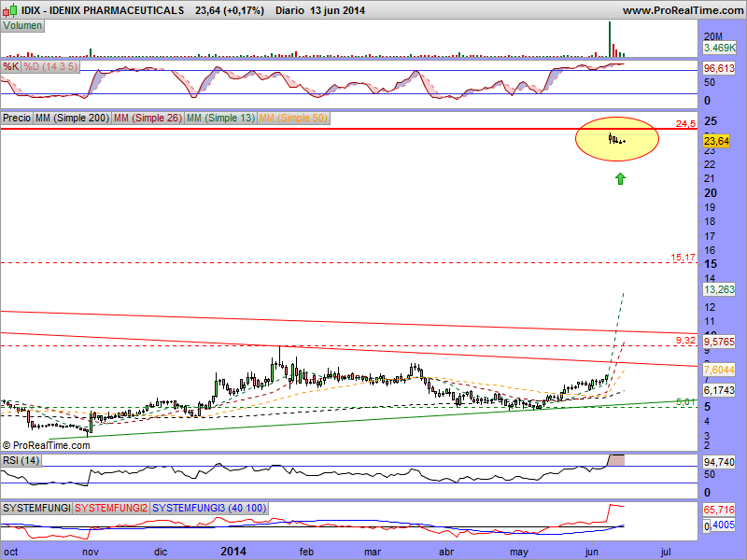Click the MM (Simple 50) moving average label
This screenshot has height=560, width=747.
point(293,118)
